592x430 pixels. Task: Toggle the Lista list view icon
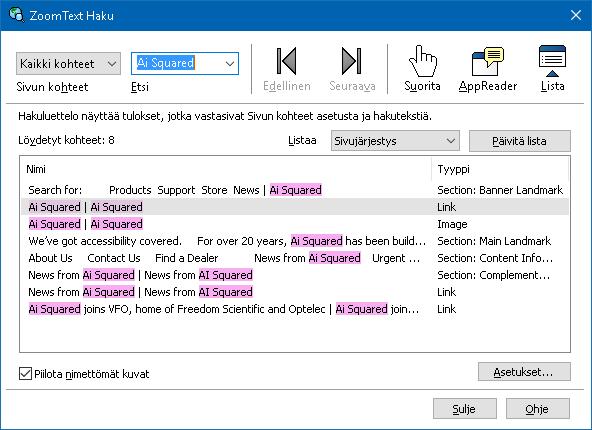click(552, 61)
